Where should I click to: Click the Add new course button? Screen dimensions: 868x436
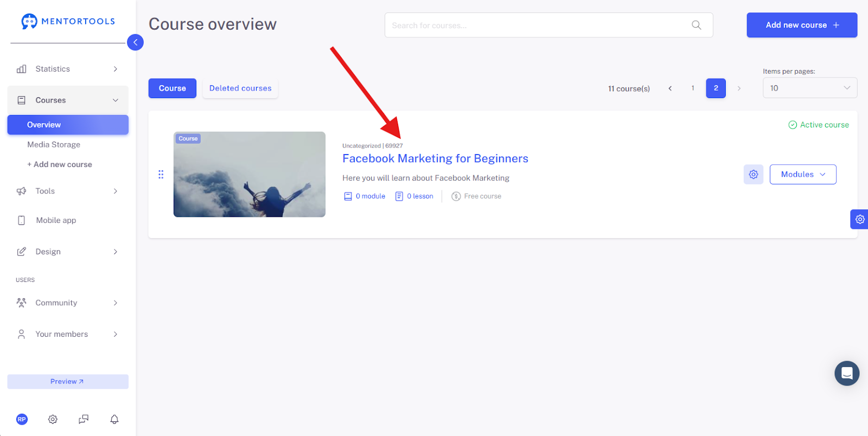click(x=802, y=25)
